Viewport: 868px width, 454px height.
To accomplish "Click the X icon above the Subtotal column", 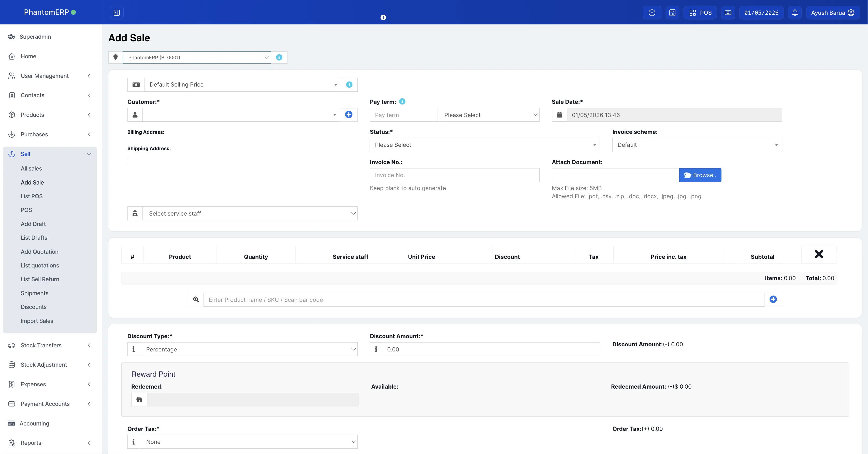I will point(819,254).
